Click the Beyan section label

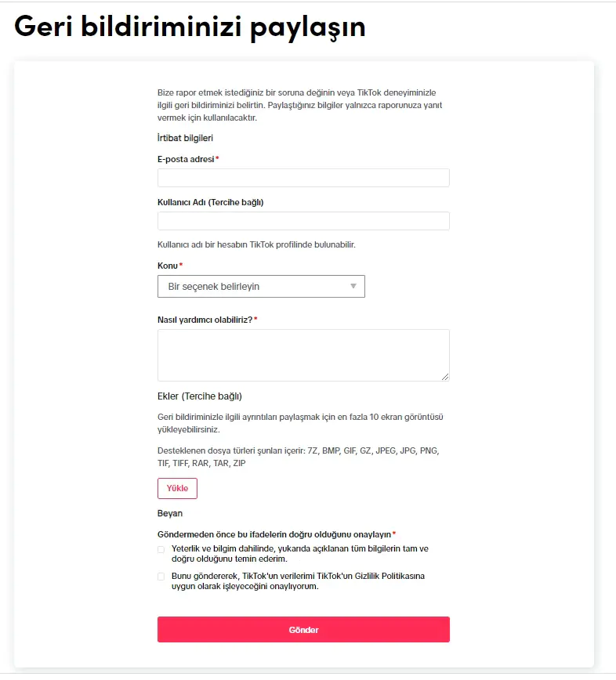169,513
